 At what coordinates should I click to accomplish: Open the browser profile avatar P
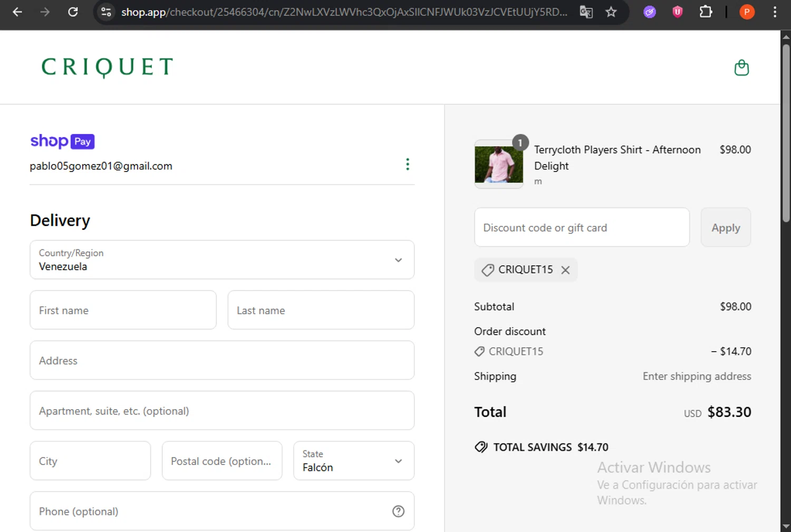pos(747,12)
